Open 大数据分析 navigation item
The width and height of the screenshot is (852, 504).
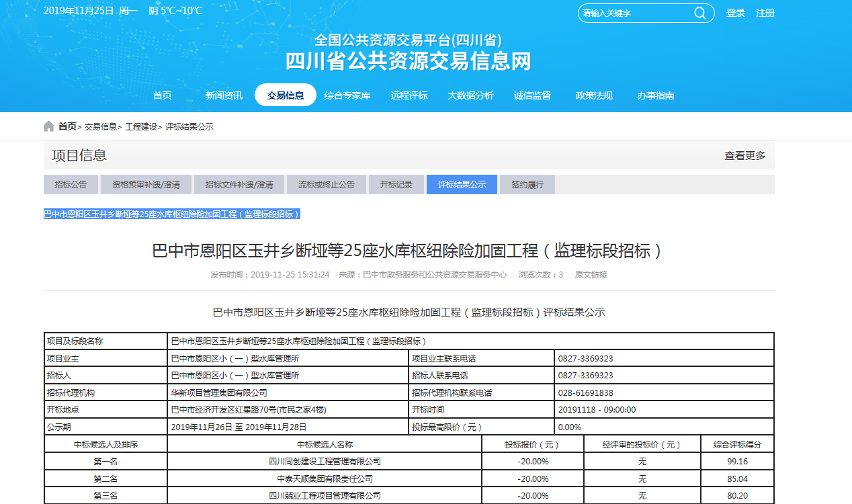[x=471, y=95]
